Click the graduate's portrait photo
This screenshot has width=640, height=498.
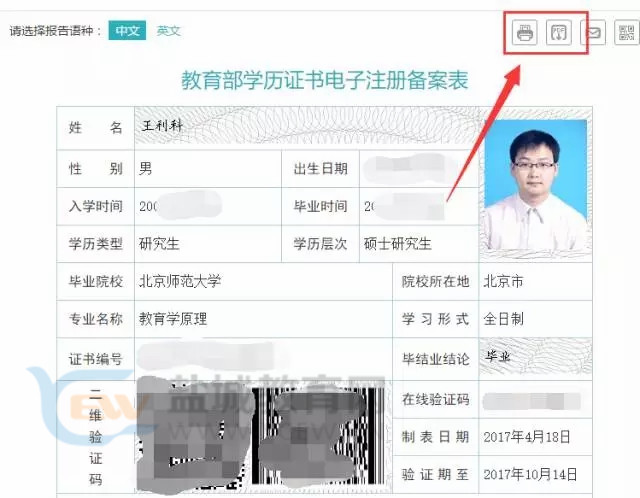(x=535, y=186)
